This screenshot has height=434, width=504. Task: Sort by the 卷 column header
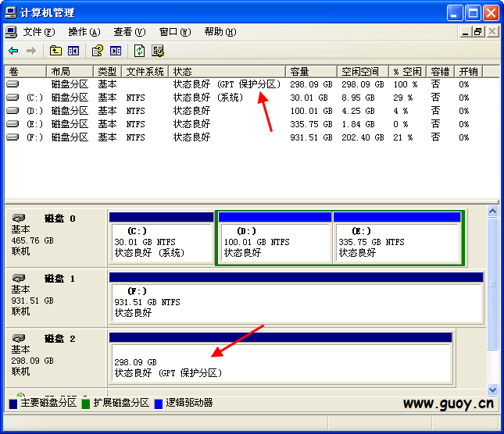point(26,71)
